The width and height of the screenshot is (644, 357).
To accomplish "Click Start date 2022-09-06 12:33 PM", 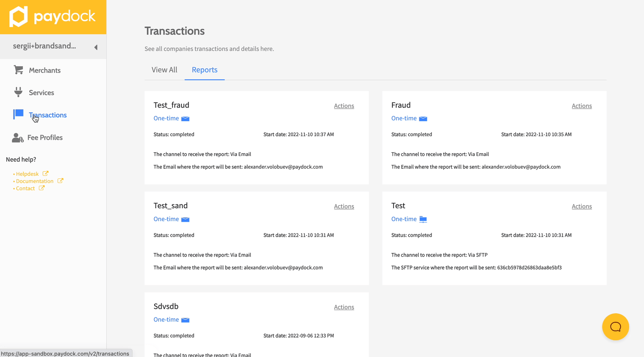I will pos(299,336).
